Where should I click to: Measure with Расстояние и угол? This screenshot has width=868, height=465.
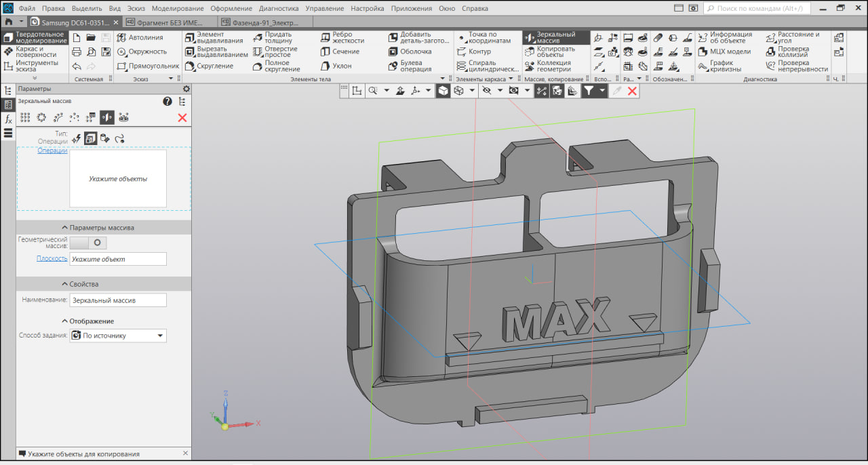(793, 37)
